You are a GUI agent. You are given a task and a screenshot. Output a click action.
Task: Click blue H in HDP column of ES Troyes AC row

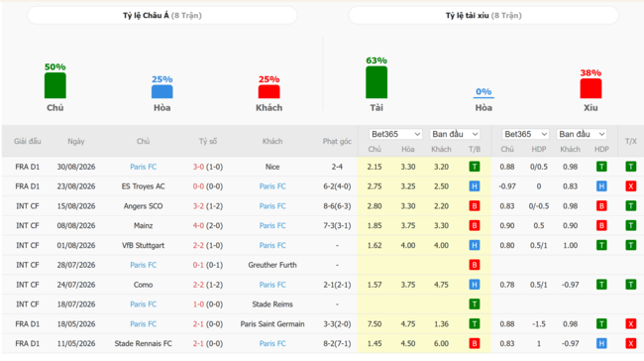[x=601, y=186]
